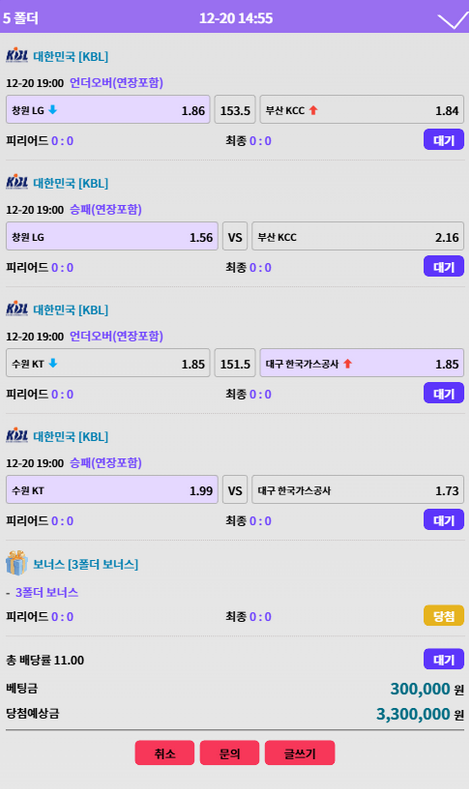Image resolution: width=469 pixels, height=789 pixels.
Task: Select the 대구 한국가스공사 over option at 1.85
Action: 361,363
